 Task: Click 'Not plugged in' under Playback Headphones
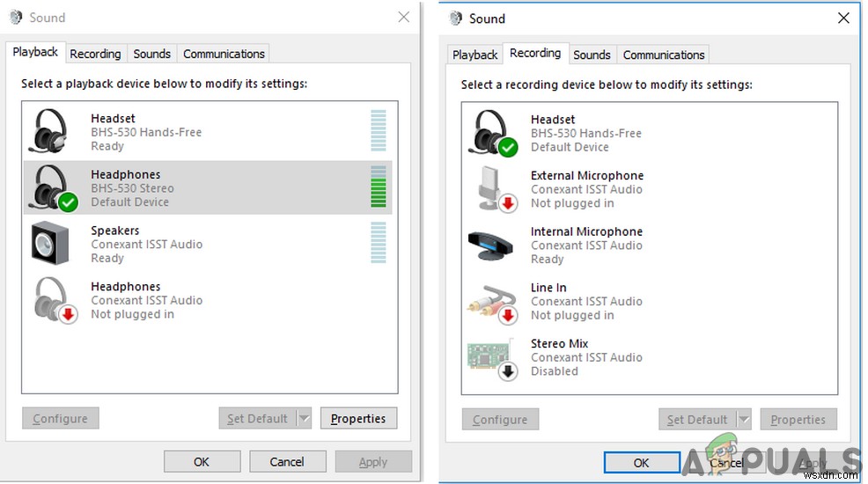132,314
